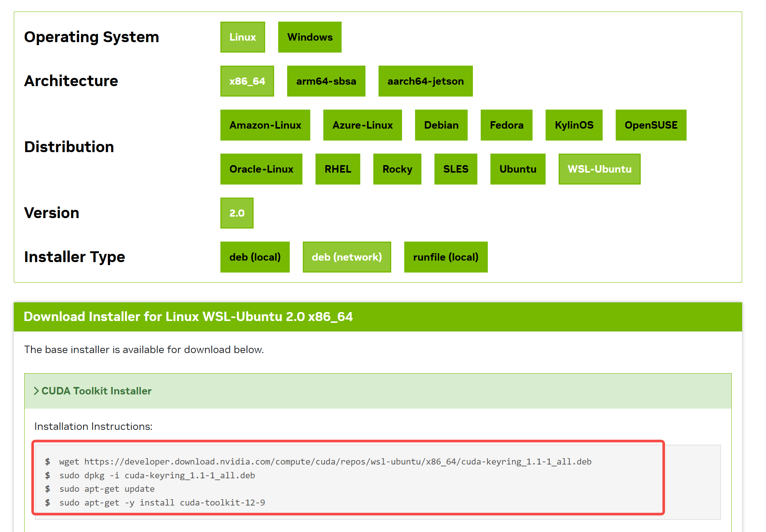Choose the Oracle-Linux distribution
The height and width of the screenshot is (532, 766).
(x=261, y=169)
